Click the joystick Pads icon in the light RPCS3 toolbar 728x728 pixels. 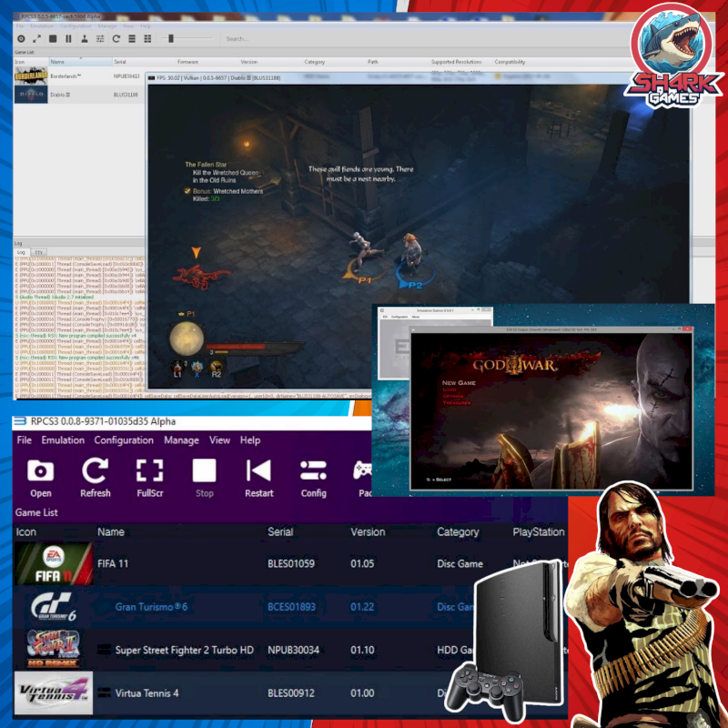point(85,39)
